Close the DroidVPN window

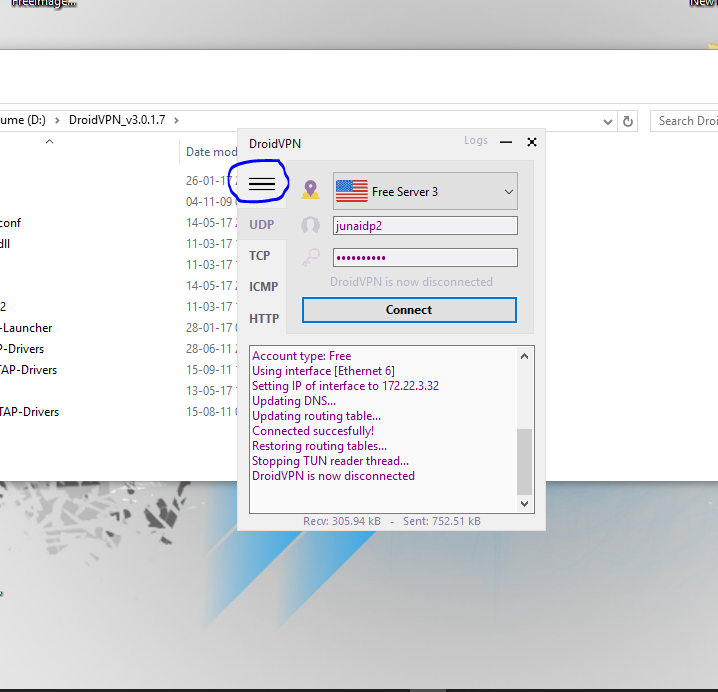pos(532,143)
